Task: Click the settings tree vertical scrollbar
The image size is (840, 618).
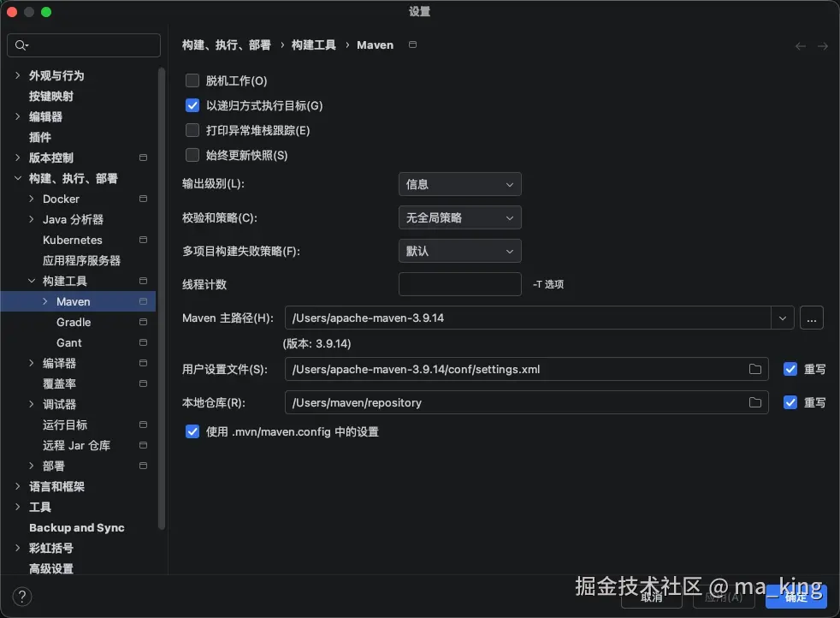Action: [x=162, y=298]
